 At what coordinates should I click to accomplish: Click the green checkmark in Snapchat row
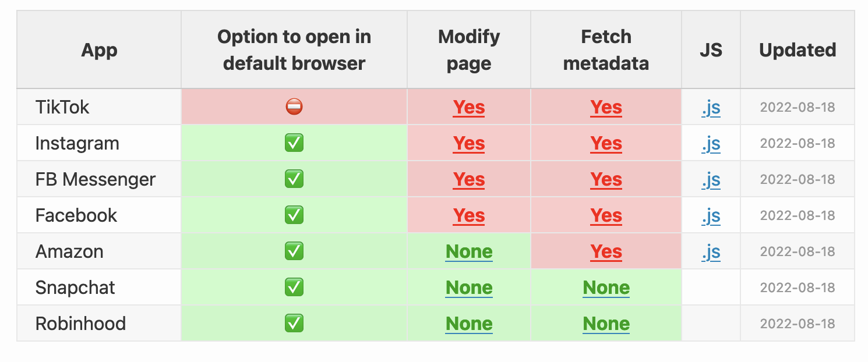(x=294, y=288)
